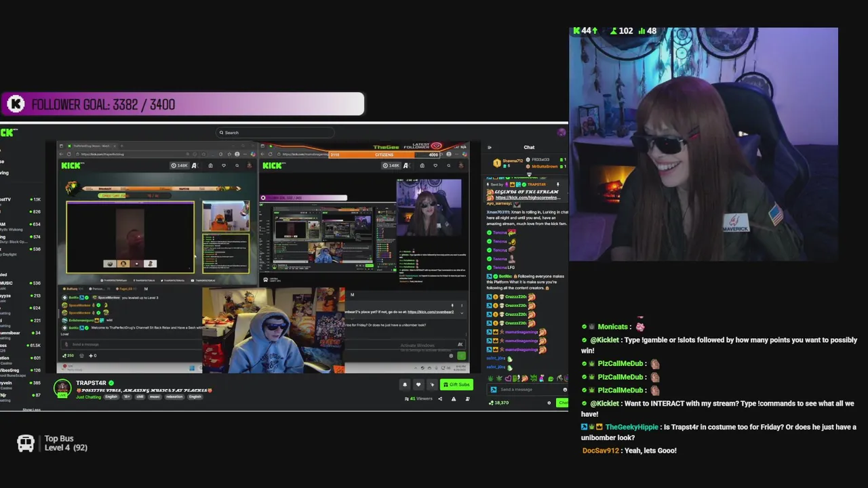This screenshot has height=488, width=868.
Task: Click the user icon right of the report triangle
Action: pyautogui.click(x=467, y=399)
